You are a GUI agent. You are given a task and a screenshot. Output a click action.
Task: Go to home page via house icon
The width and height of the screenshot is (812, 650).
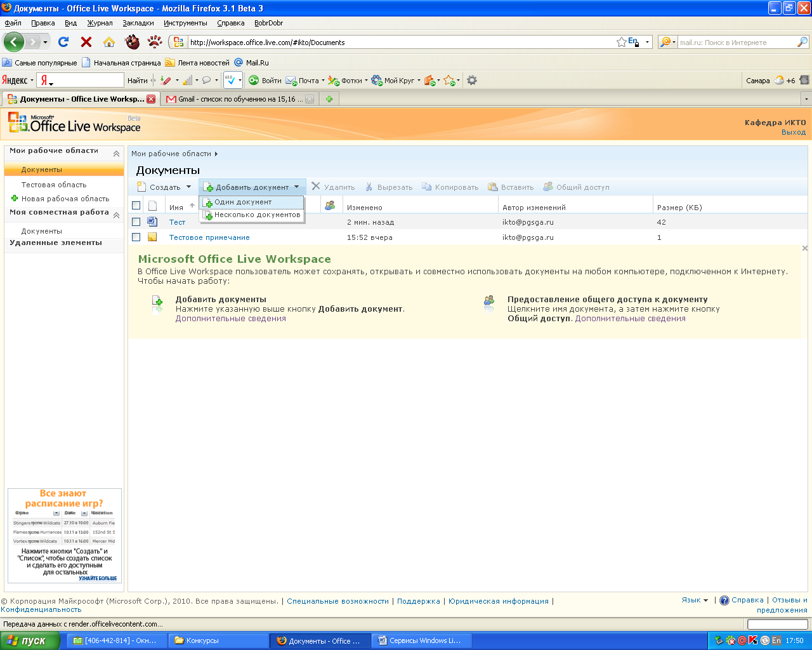109,42
